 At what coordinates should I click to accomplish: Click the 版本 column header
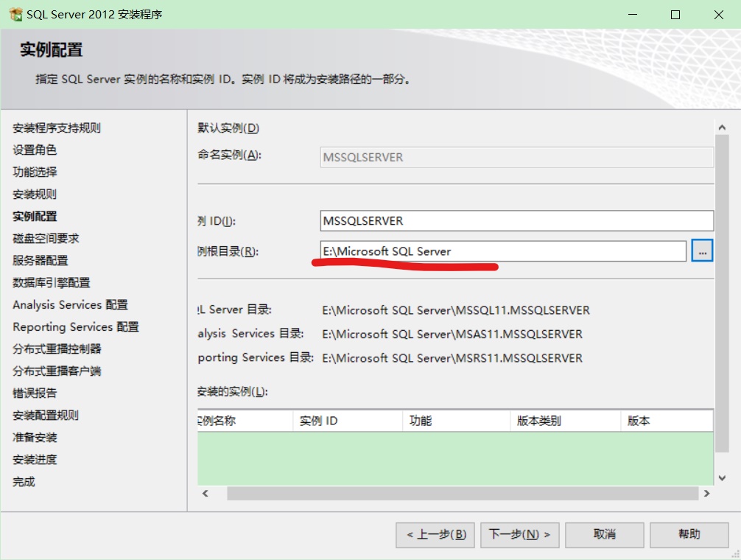point(667,421)
